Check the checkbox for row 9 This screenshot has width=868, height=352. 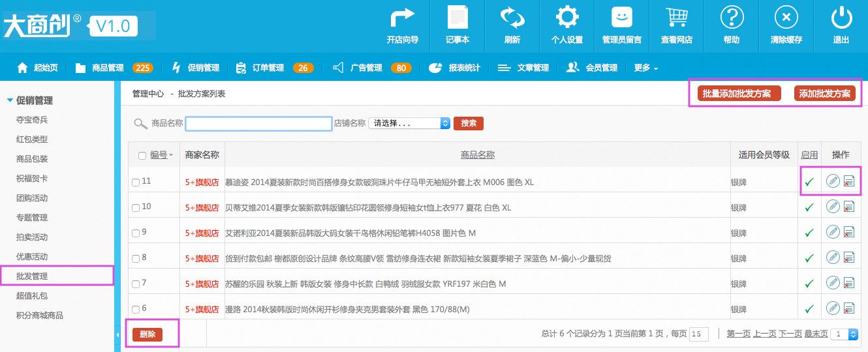pyautogui.click(x=136, y=233)
